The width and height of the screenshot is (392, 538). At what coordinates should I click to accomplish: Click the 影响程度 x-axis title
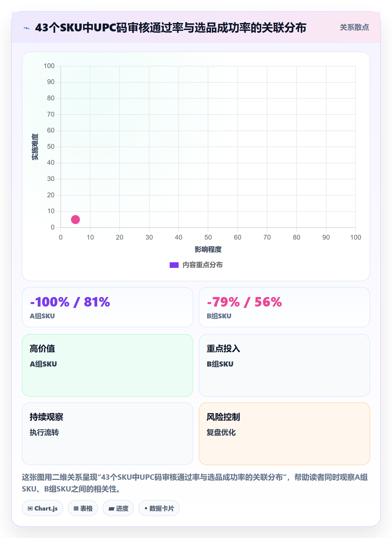click(208, 249)
